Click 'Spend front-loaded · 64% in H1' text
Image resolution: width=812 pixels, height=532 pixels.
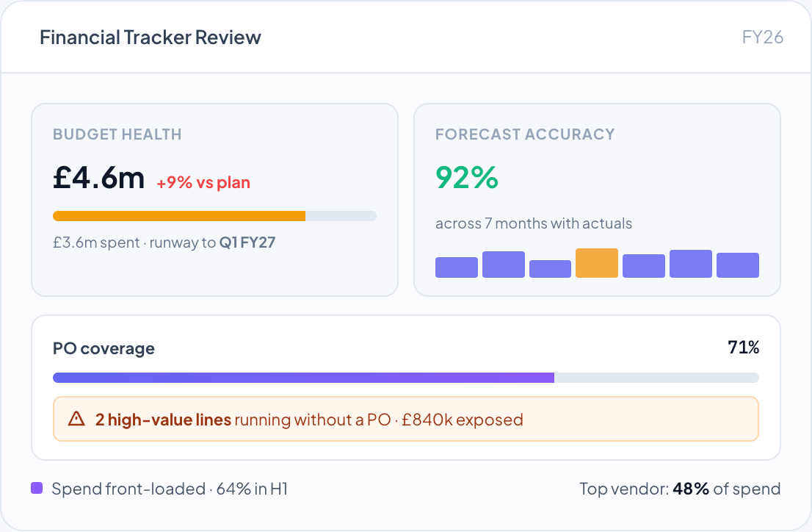pyautogui.click(x=170, y=489)
